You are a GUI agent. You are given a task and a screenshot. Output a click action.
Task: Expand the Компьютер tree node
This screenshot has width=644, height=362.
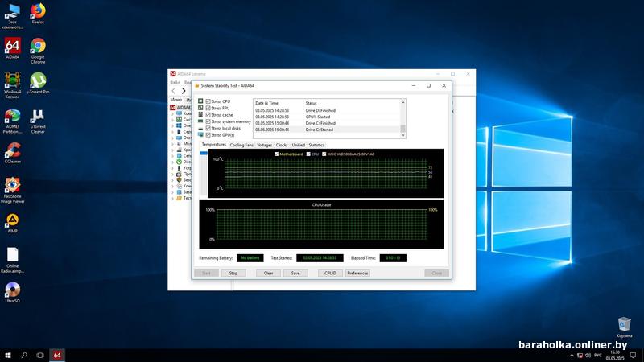point(173,113)
